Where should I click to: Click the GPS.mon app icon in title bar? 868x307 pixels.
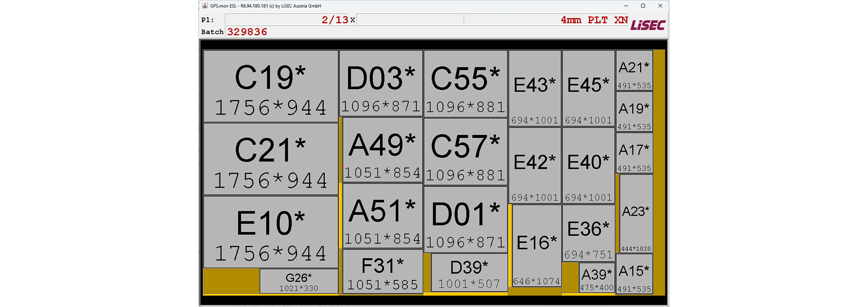[205, 6]
